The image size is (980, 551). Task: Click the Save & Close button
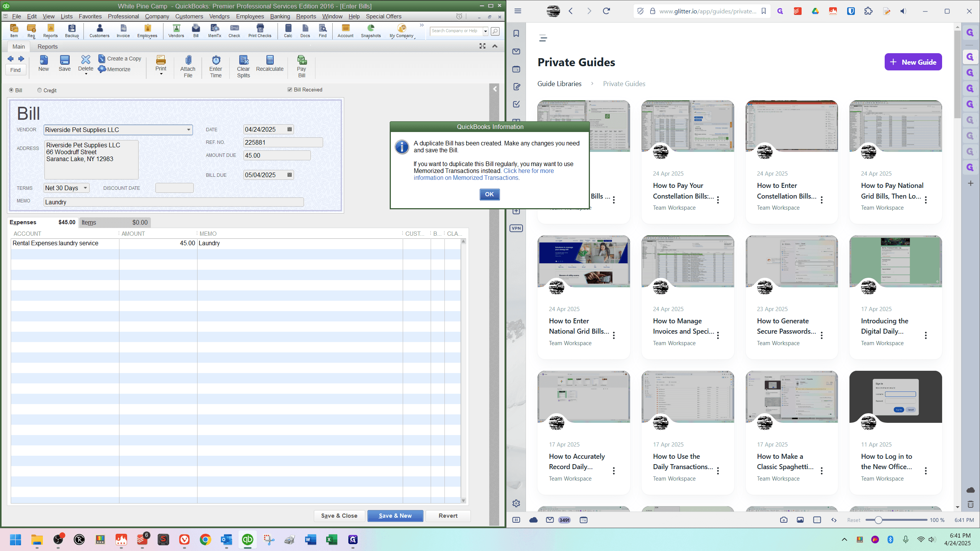point(339,516)
